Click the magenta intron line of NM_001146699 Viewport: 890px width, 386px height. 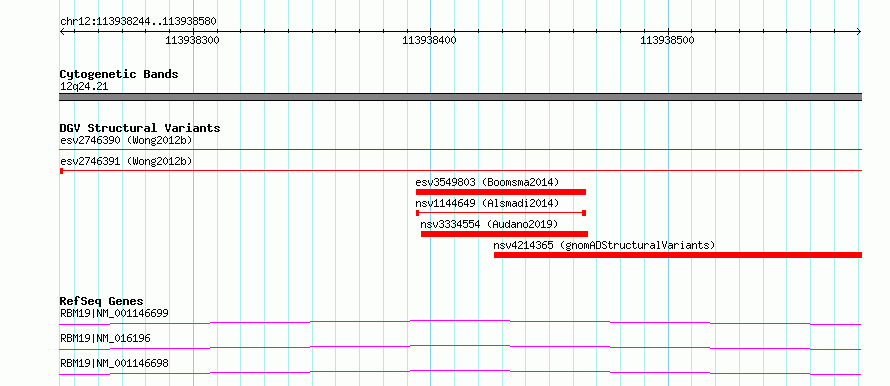pos(460,322)
